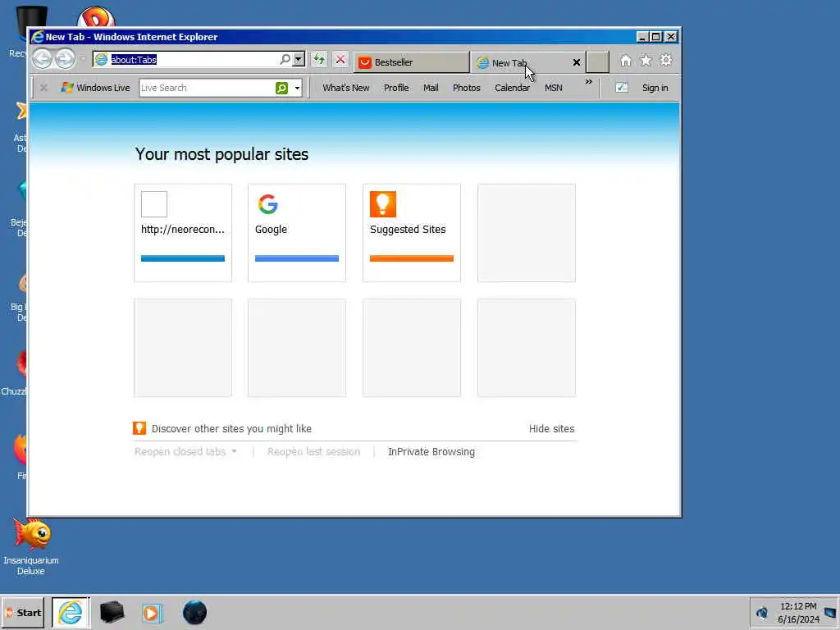Image resolution: width=840 pixels, height=630 pixels.
Task: Open What's New in the toolbar
Action: tap(345, 87)
